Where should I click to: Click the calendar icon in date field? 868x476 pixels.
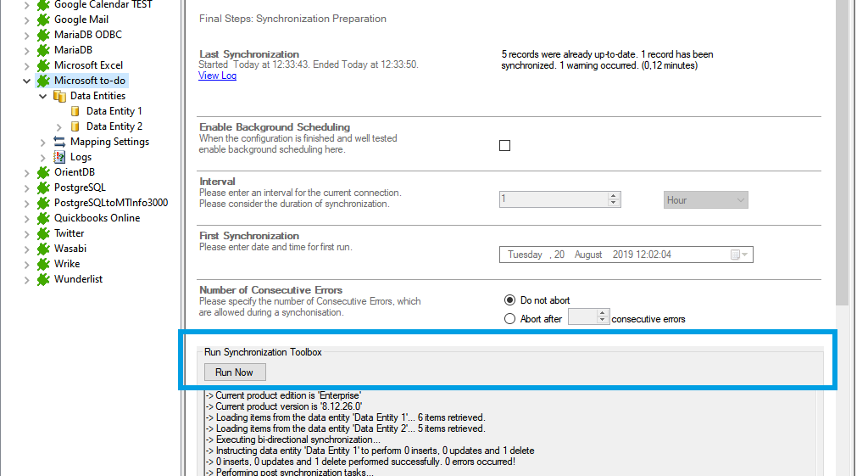(735, 255)
